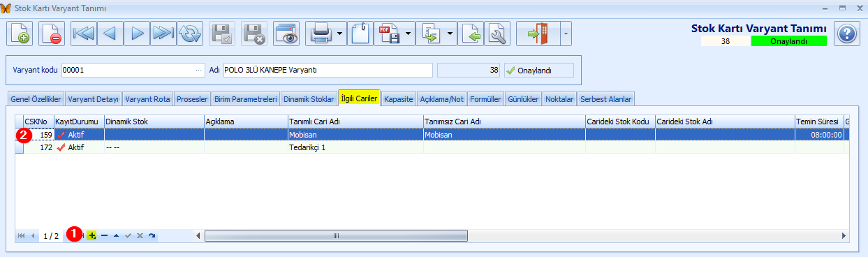The width and height of the screenshot is (868, 257).
Task: Jump to last record in main toolbar
Action: pos(163,34)
